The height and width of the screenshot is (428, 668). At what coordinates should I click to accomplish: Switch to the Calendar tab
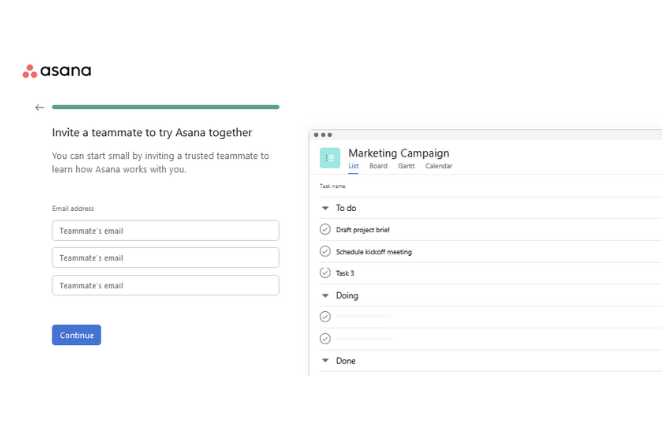coord(439,166)
